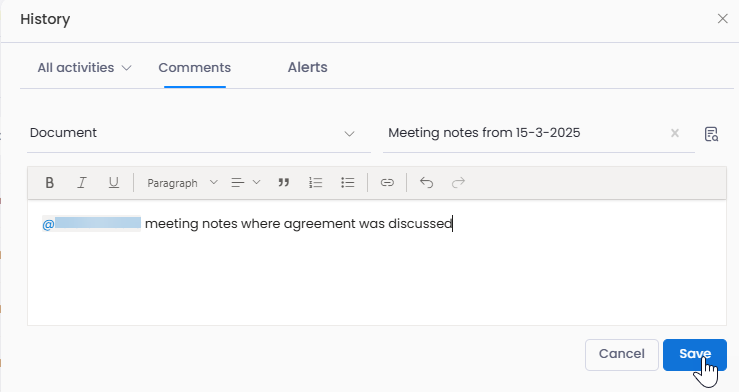
Task: Toggle italic text formatting
Action: [x=82, y=182]
